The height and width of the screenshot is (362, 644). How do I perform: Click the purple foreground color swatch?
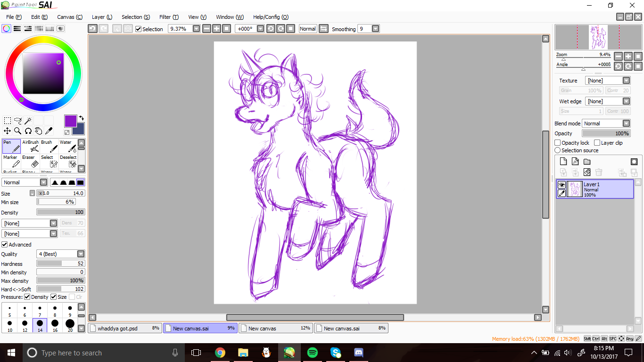pyautogui.click(x=70, y=121)
